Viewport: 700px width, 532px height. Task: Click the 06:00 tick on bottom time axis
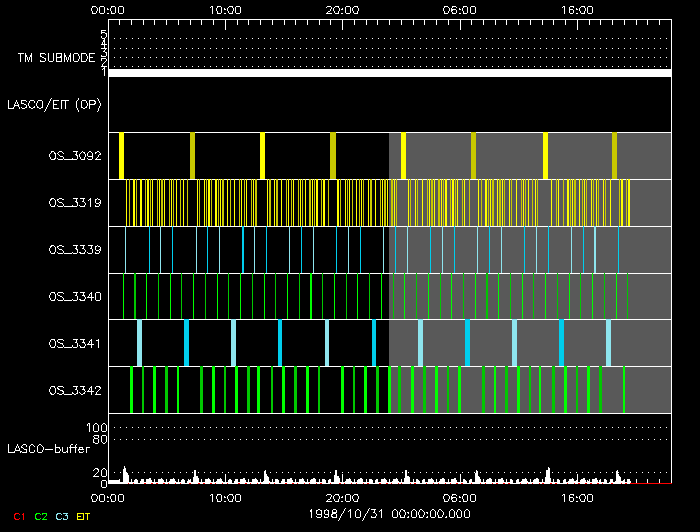[x=459, y=496]
